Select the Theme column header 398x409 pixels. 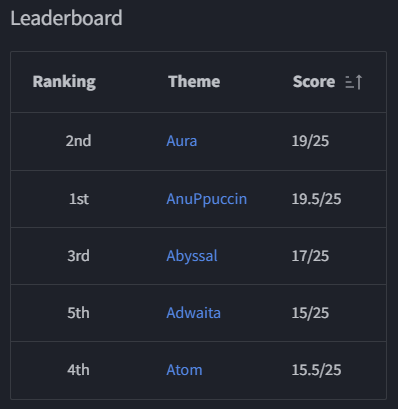pos(194,82)
